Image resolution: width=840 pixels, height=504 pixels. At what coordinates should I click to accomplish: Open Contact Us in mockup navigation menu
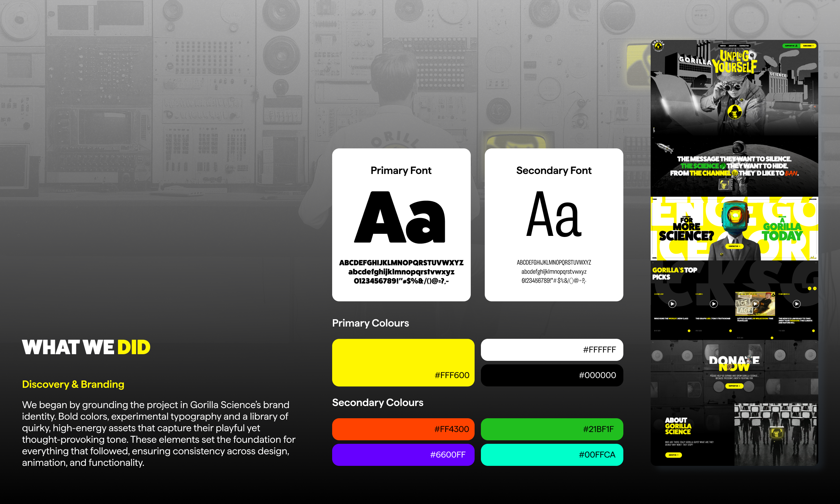coord(744,46)
